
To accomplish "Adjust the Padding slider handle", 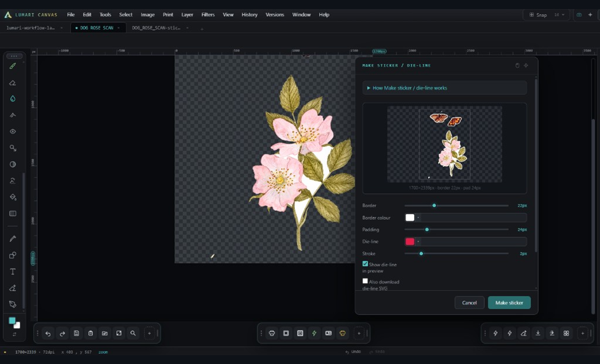I will coord(427,230).
